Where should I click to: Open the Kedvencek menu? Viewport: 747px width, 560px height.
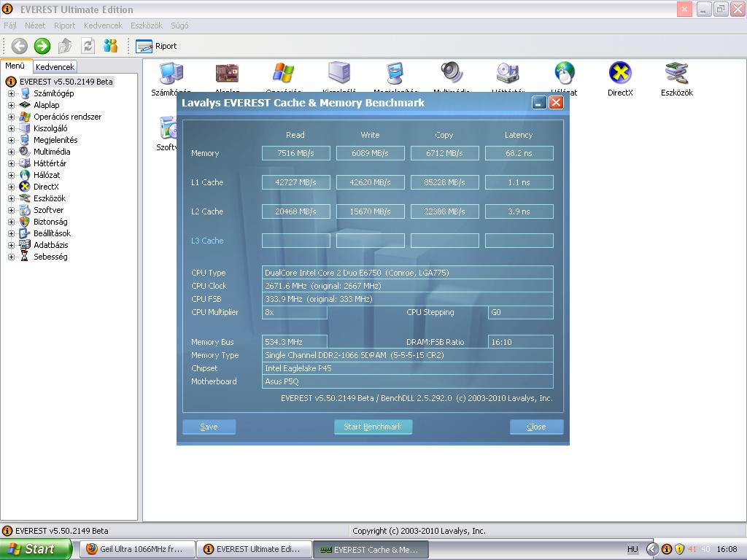(x=103, y=26)
